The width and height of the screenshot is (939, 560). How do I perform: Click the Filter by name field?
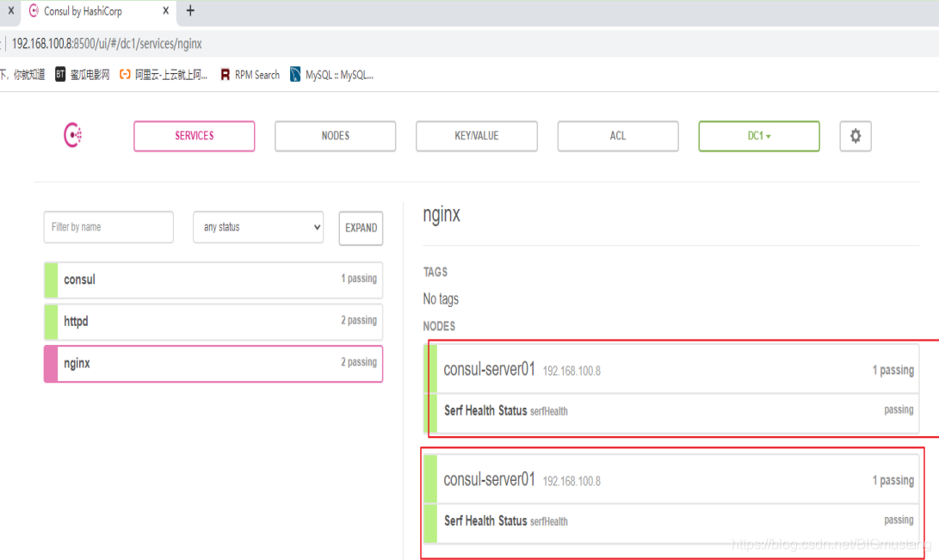coord(108,227)
